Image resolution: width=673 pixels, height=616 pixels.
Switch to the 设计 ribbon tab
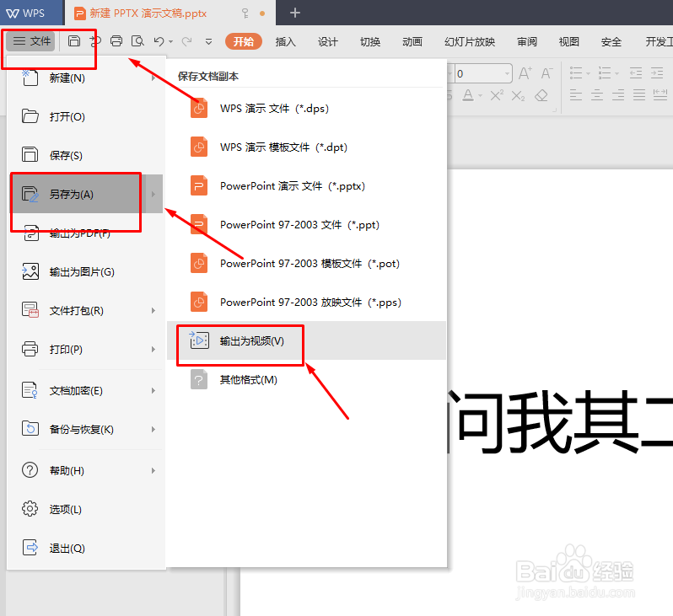pyautogui.click(x=327, y=41)
